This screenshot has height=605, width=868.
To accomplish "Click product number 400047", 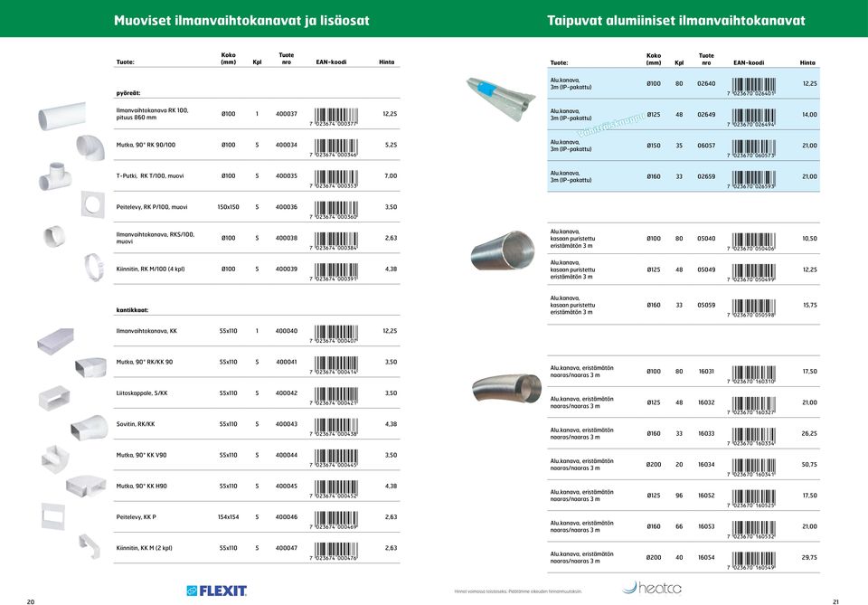I will (287, 548).
